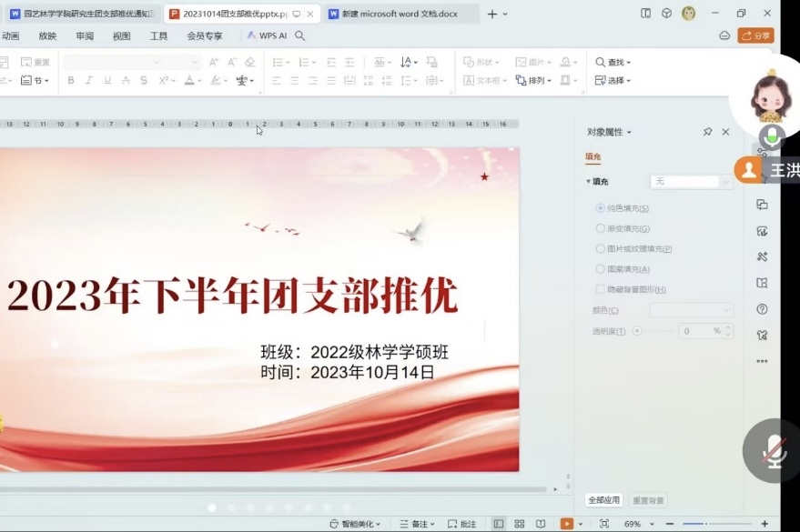The image size is (800, 532).
Task: Select the 图片或纹理填充 radio option
Action: pyautogui.click(x=601, y=249)
